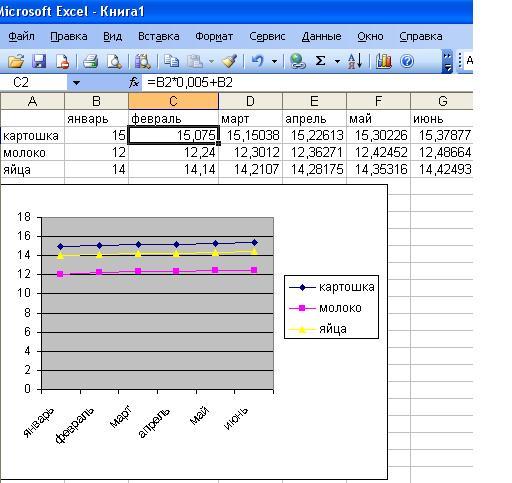Expand the AutoSum functions dropdown arrow
Viewport: 512px width, 483px height.
coord(337,61)
